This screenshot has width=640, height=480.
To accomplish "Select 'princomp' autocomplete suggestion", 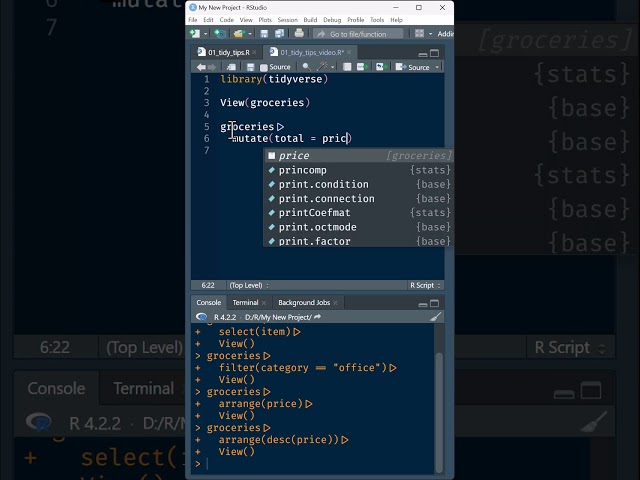I will pos(359,170).
